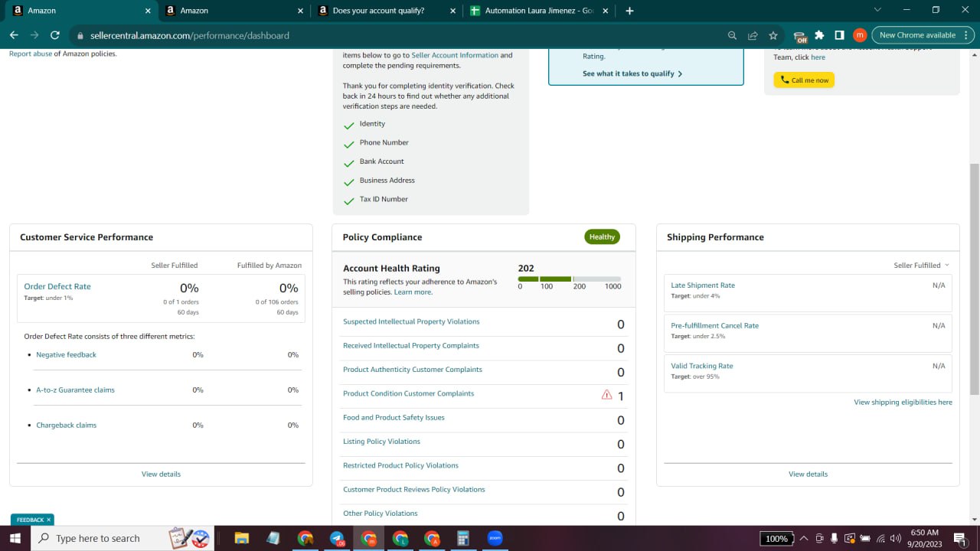Launch Calculator from the taskbar
The image size is (980, 551).
462,538
